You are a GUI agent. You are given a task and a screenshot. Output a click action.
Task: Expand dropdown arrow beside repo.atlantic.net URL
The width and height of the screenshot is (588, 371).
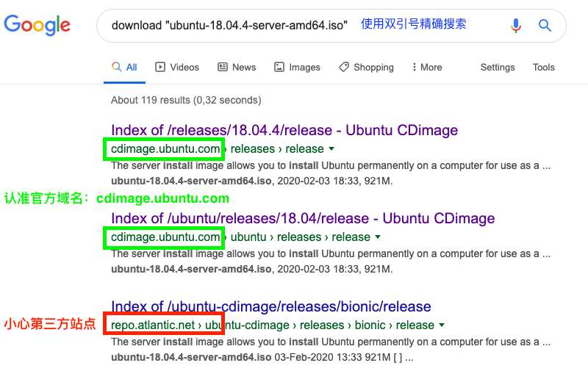point(442,325)
